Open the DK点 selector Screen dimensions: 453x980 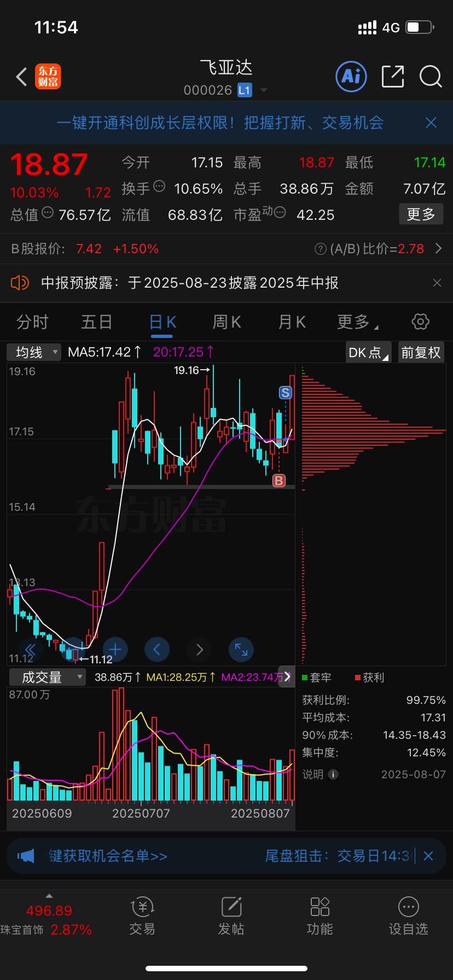click(x=369, y=352)
